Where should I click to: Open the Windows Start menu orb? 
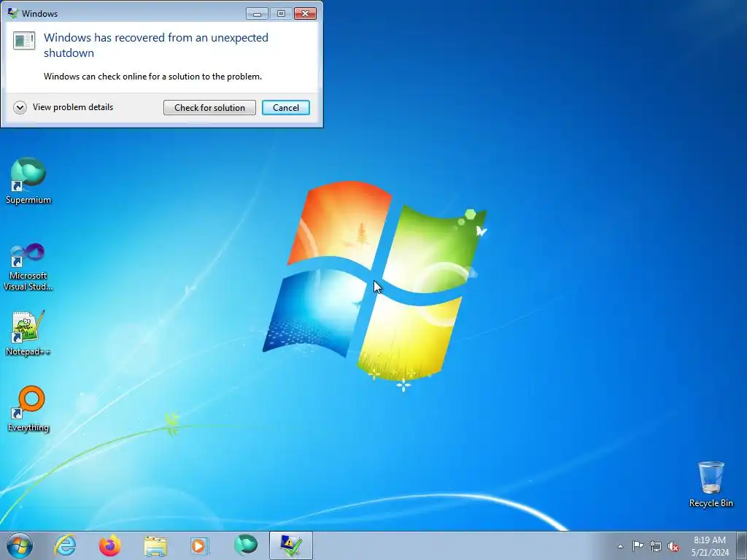(20, 545)
